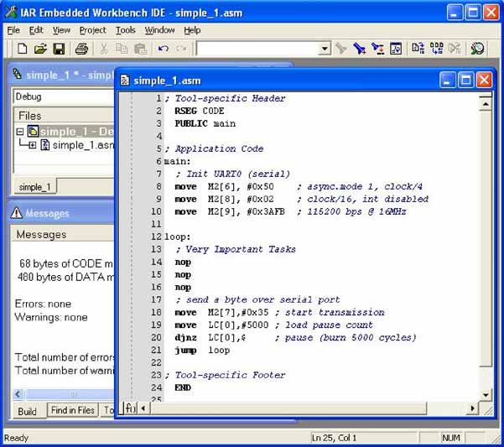Open the Project menu

(92, 30)
